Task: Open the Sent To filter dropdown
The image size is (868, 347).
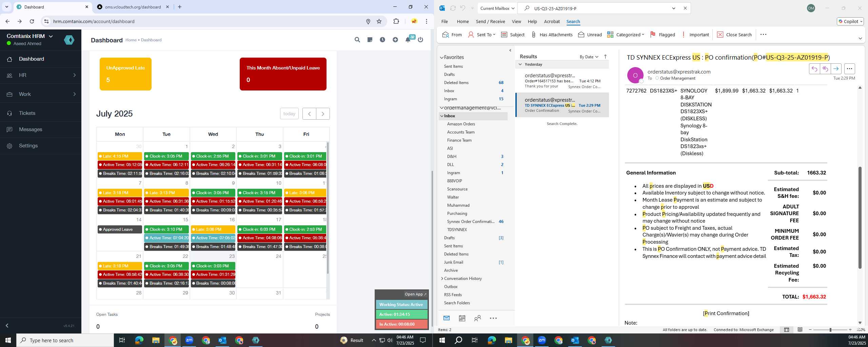Action: [x=481, y=35]
